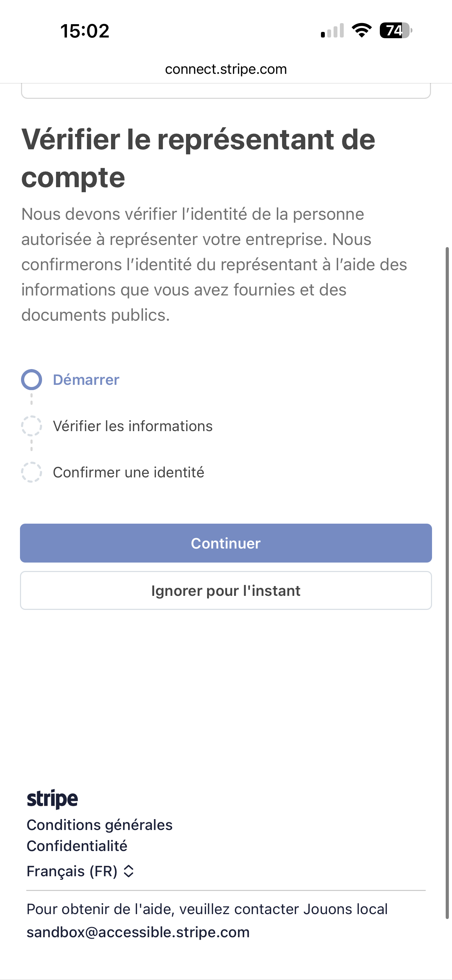Tap the 15:02 clock in status bar

coord(85,31)
